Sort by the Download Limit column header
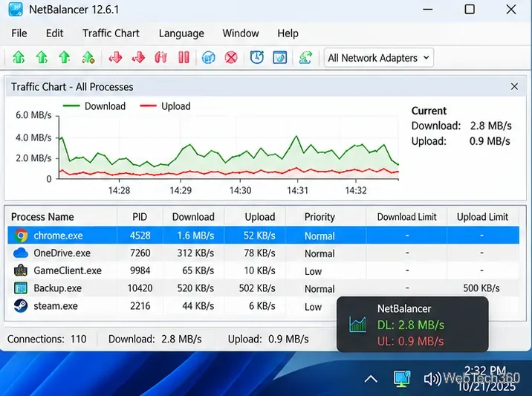This screenshot has width=532, height=396. (x=407, y=217)
